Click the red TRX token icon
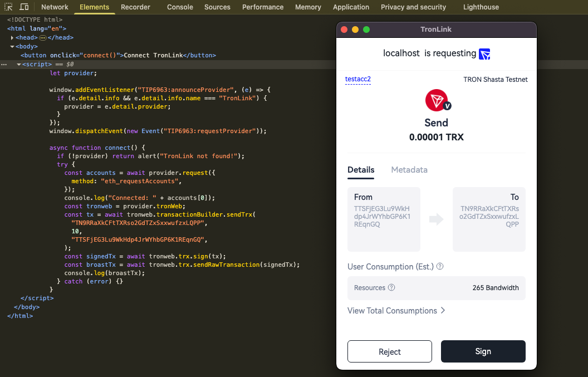Viewport: 588px width, 377px height. click(x=436, y=100)
